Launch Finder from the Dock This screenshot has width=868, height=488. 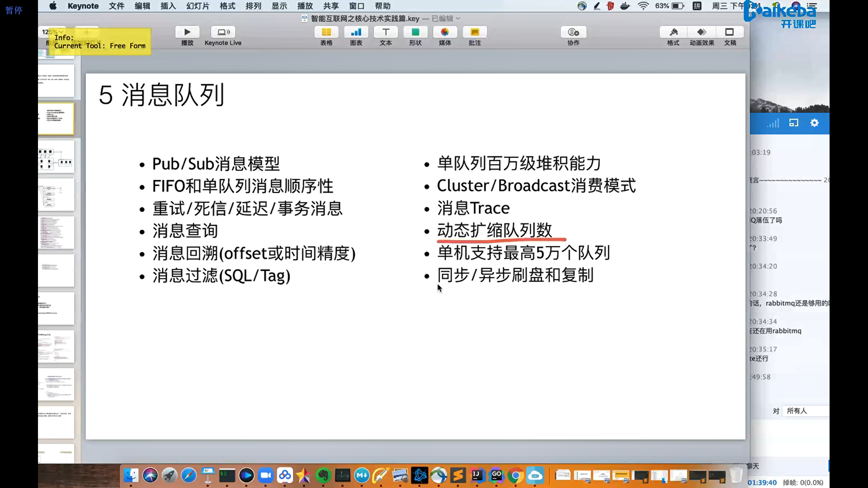(131, 475)
